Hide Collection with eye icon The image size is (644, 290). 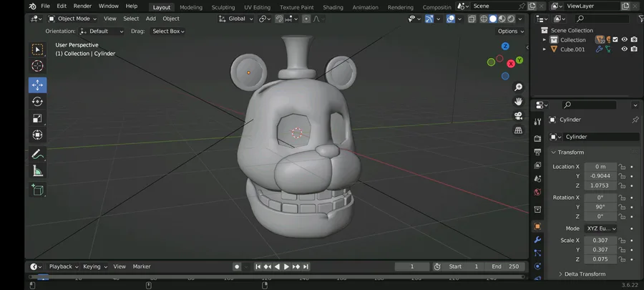(624, 40)
